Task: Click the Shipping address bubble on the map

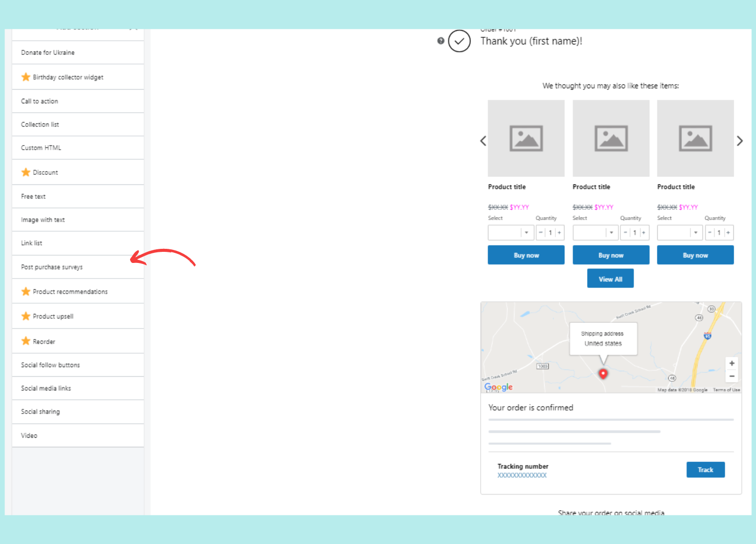Action: 603,339
